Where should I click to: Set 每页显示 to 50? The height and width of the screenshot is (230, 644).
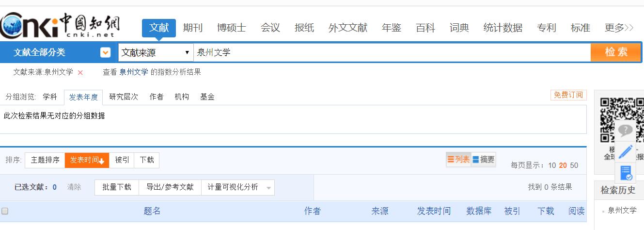(574, 165)
